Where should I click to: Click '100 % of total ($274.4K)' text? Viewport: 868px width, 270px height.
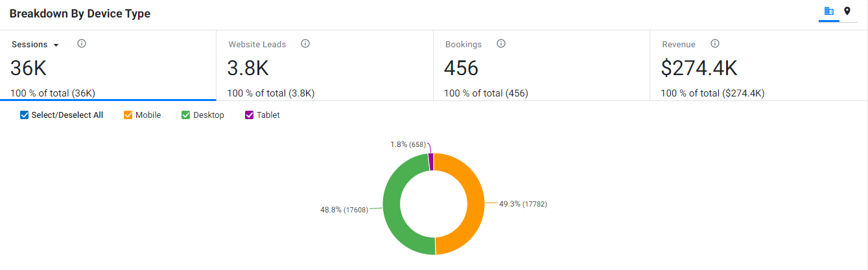[x=712, y=93]
